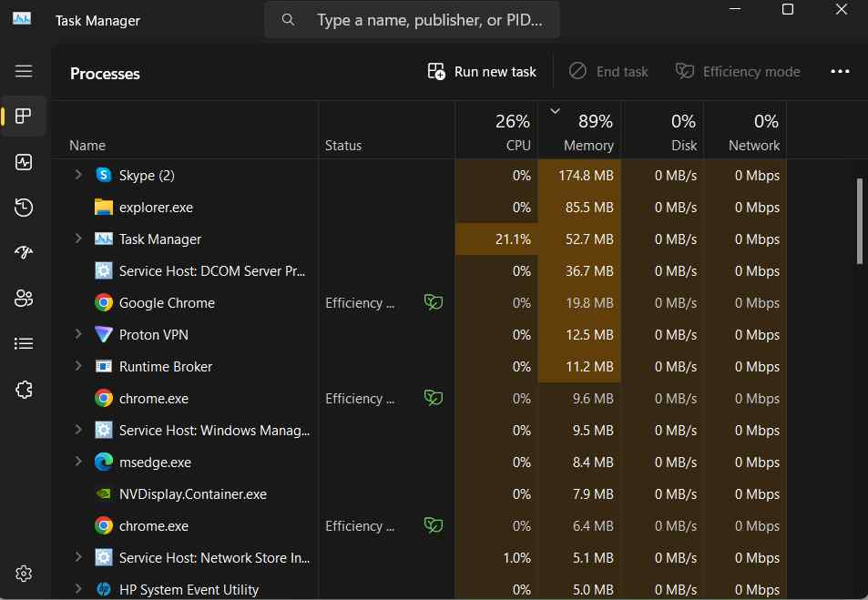Image resolution: width=868 pixels, height=600 pixels.
Task: Open the Details list icon in sidebar
Action: 24,343
